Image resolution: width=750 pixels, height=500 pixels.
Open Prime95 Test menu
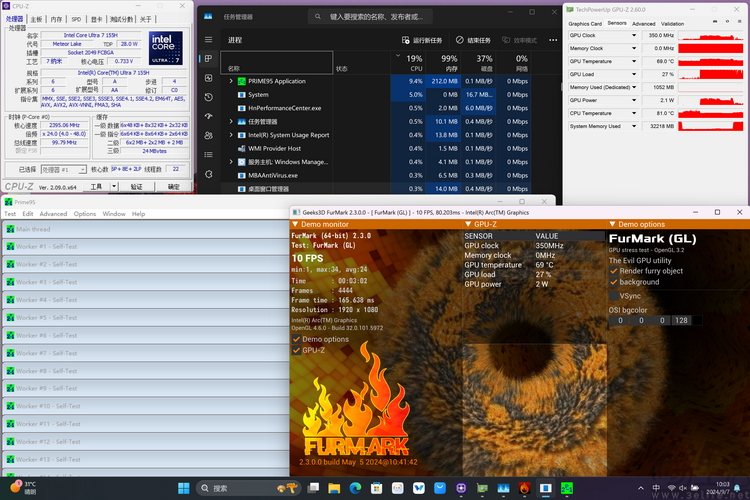10,214
